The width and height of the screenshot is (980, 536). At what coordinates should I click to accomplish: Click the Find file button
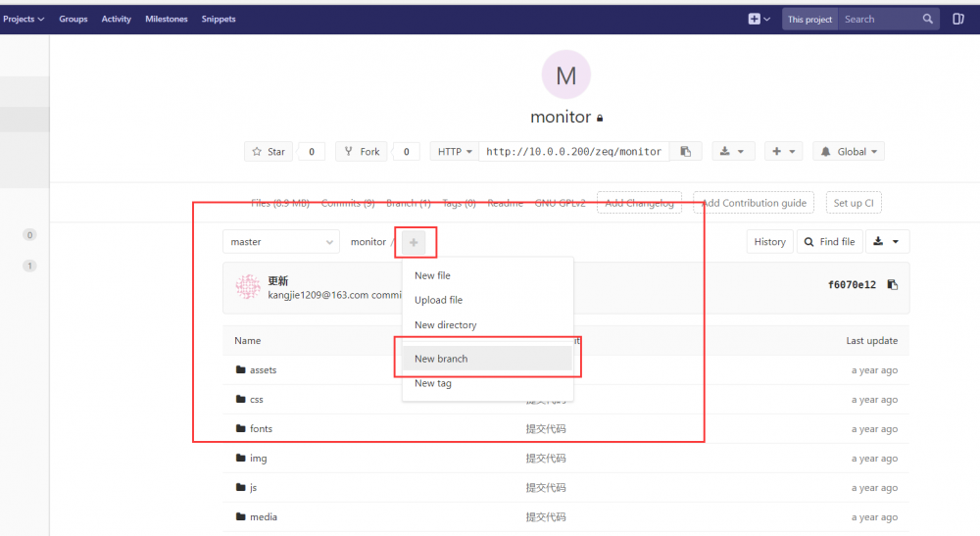829,242
